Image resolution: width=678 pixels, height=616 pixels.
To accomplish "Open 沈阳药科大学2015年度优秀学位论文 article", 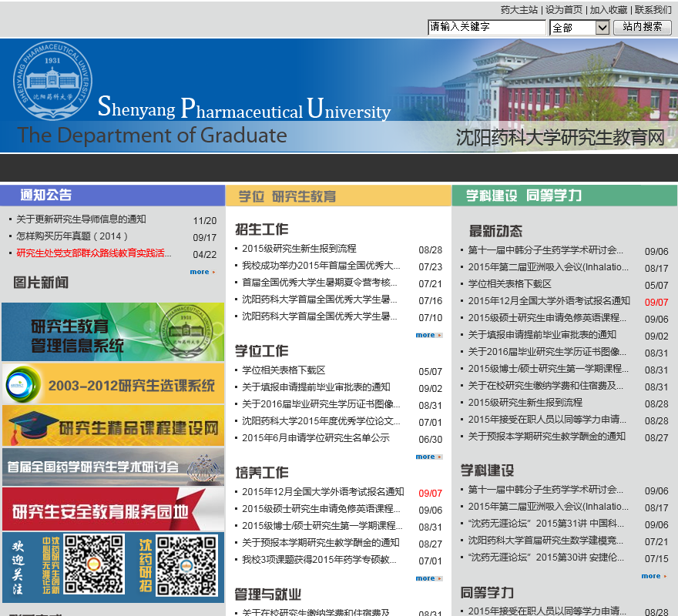I will pyautogui.click(x=321, y=420).
